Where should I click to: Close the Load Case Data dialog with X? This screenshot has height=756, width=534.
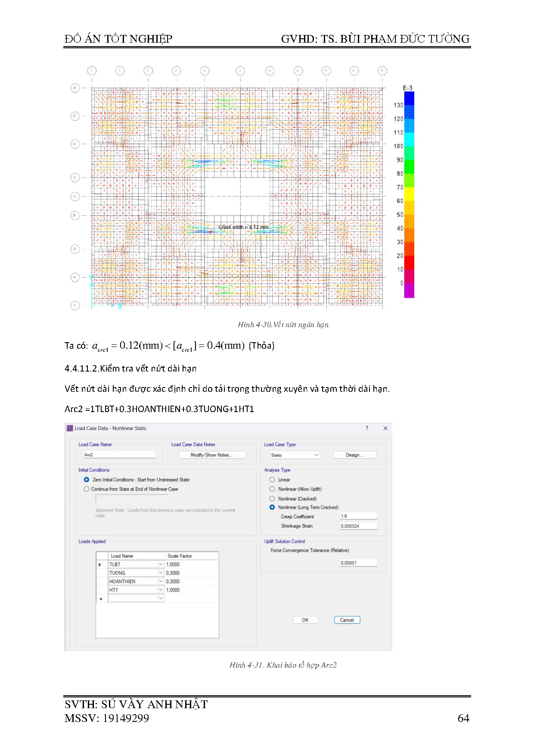click(x=385, y=428)
